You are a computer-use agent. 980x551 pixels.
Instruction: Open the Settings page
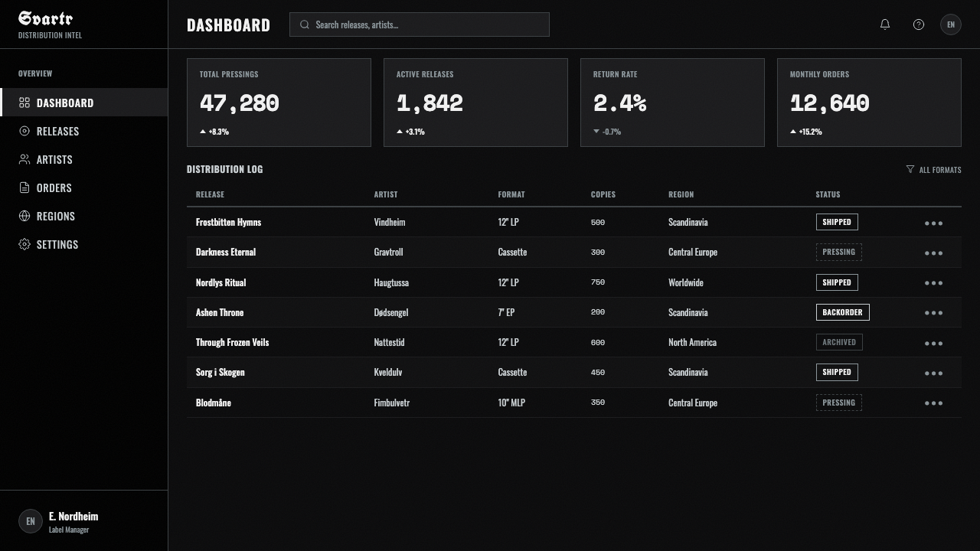(84, 244)
